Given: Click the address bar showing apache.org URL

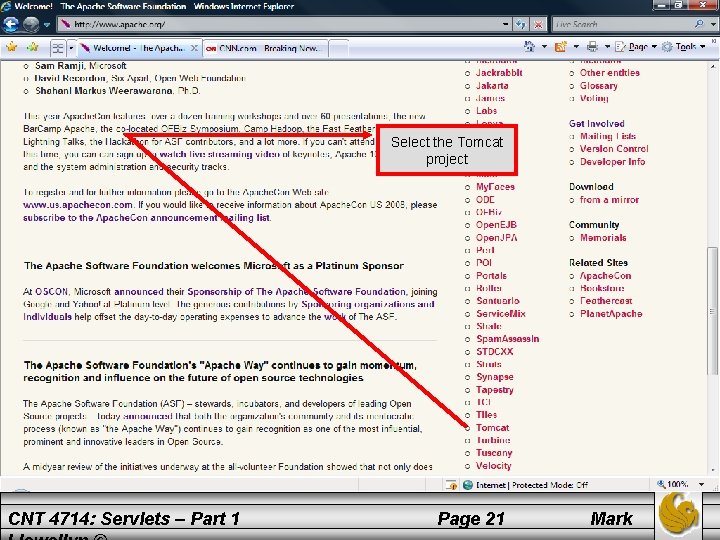Looking at the screenshot, I should pyautogui.click(x=278, y=24).
